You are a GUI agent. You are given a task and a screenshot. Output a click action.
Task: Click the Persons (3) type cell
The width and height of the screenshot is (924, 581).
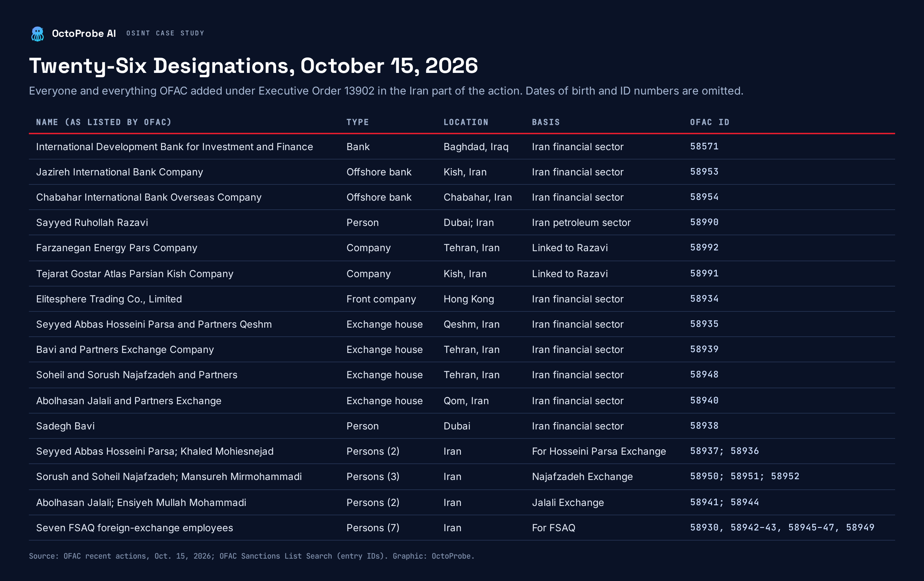tap(372, 477)
